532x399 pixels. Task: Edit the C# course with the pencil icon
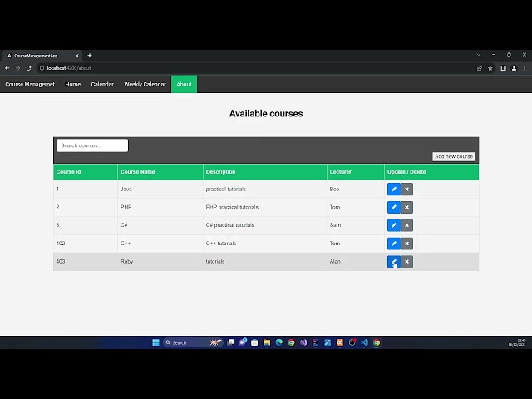tap(393, 225)
